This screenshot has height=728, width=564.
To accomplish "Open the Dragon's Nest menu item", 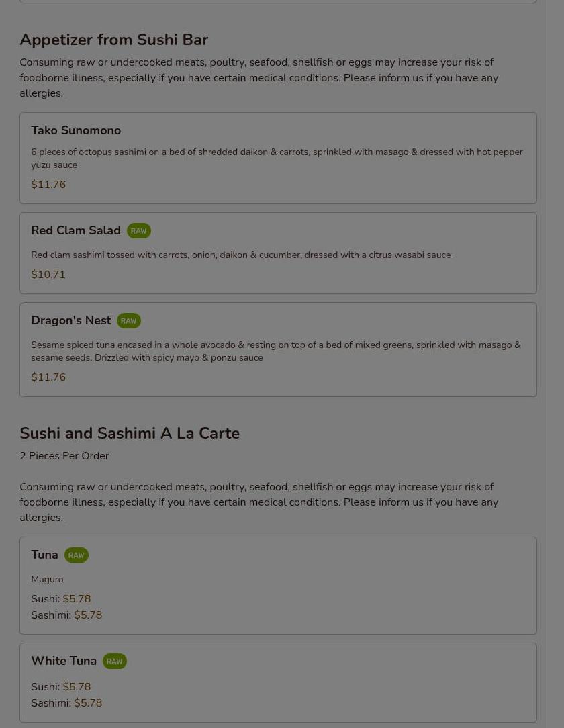I will click(278, 350).
